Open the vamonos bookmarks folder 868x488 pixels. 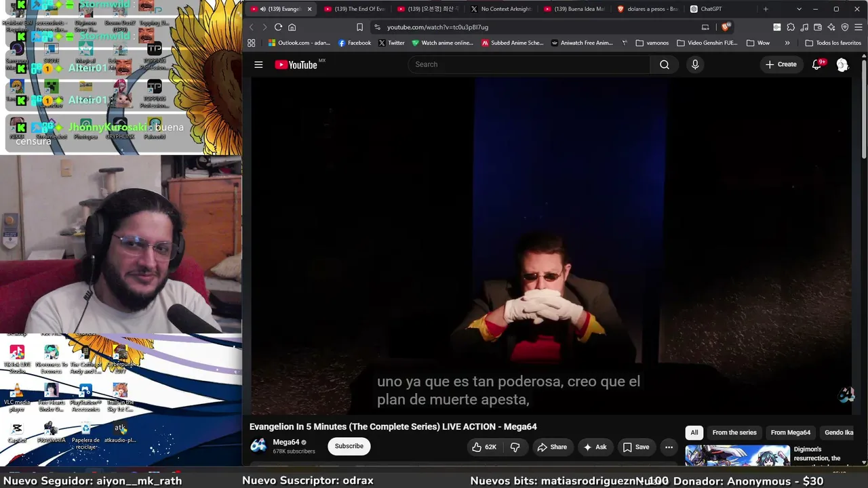click(652, 43)
